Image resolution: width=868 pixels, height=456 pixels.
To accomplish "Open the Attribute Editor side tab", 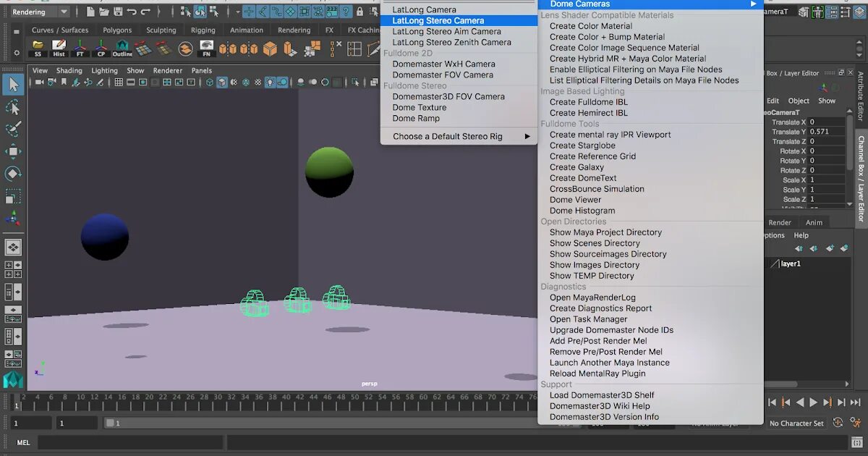I will 861,96.
